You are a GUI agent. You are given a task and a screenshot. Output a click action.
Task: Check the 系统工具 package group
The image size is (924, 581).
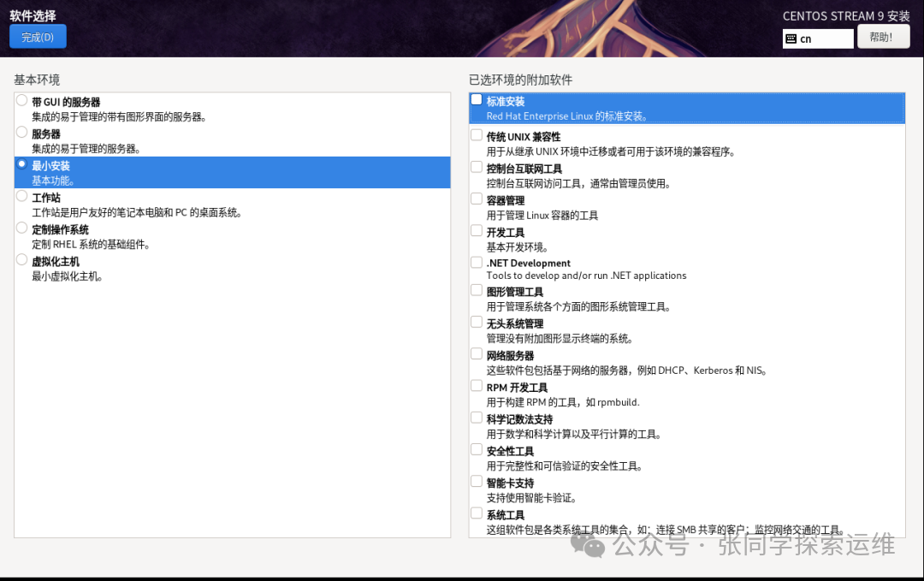click(x=476, y=512)
